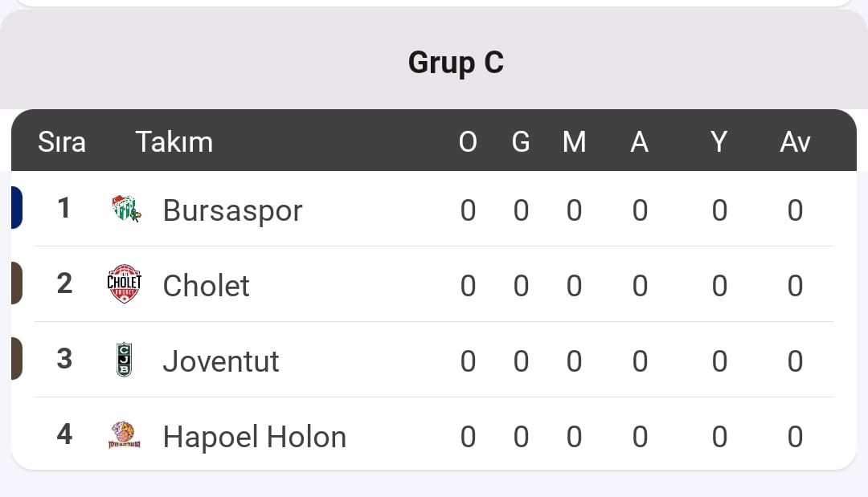This screenshot has width=868, height=497.
Task: Select the Joventut CJB logo
Action: click(124, 360)
